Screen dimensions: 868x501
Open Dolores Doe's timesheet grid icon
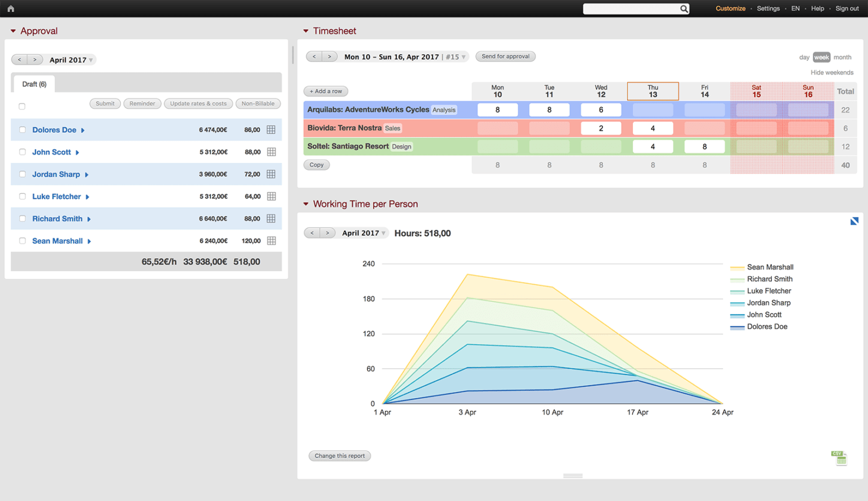click(271, 129)
